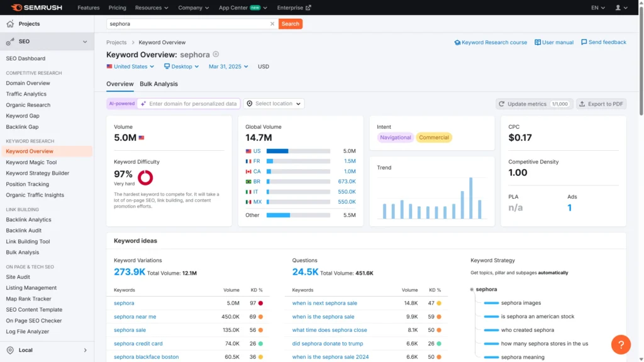The image size is (644, 362).
Task: Switch to the Bulk Analysis tab
Action: coord(158,84)
